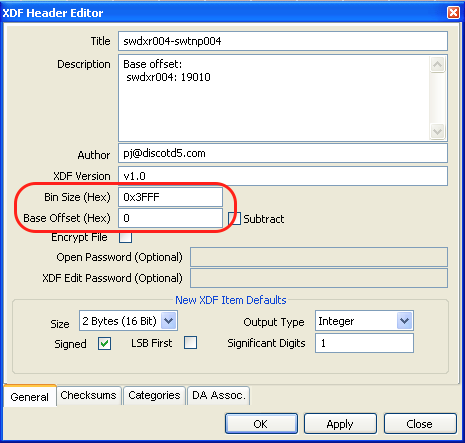
Task: Confirm with the OK button
Action: coord(261,424)
